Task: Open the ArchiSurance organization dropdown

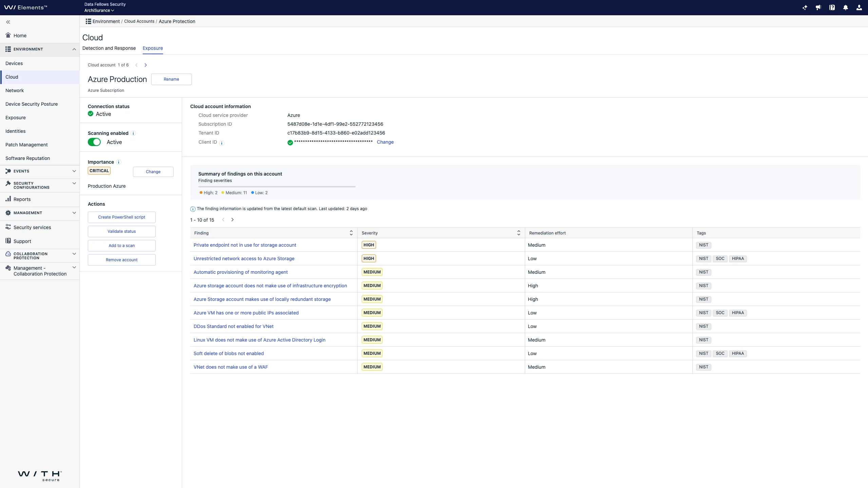Action: 99,11
